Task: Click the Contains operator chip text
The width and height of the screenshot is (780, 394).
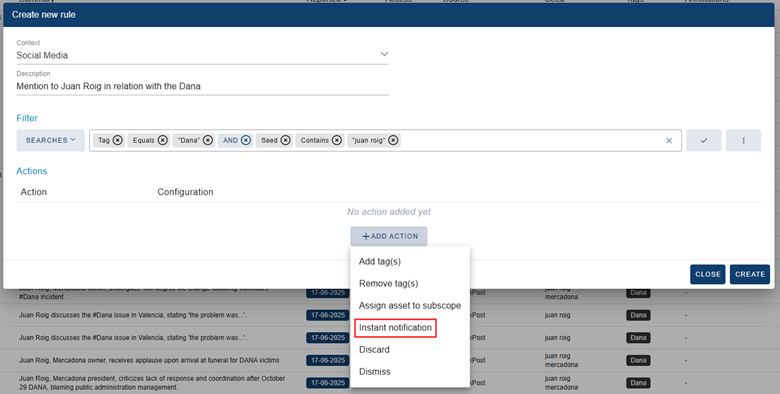Action: 314,140
